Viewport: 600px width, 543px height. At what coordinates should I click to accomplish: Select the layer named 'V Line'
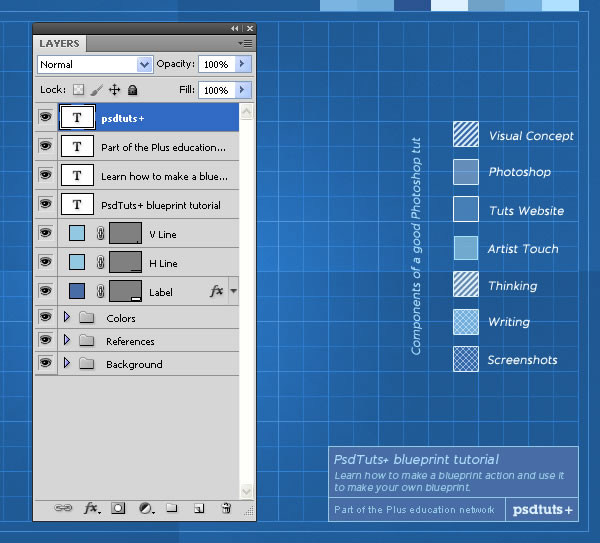pyautogui.click(x=163, y=235)
